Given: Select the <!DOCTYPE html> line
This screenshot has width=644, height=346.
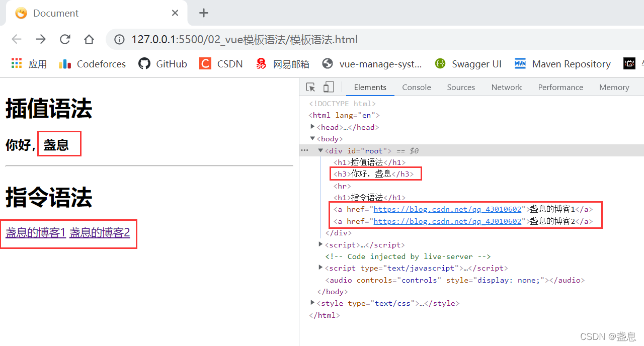Looking at the screenshot, I should pyautogui.click(x=342, y=104).
